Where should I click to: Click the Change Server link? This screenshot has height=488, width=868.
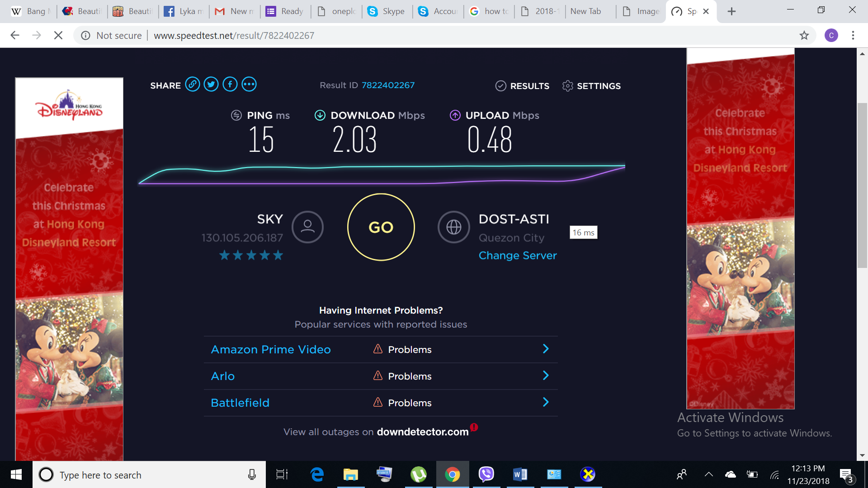tap(518, 255)
